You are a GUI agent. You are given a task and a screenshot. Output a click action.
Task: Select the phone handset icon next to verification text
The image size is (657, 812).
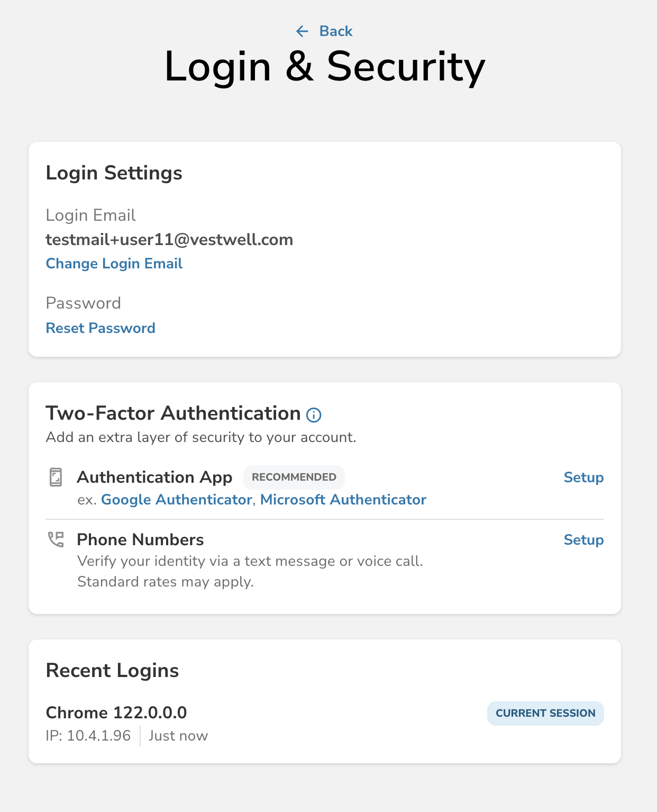56,539
